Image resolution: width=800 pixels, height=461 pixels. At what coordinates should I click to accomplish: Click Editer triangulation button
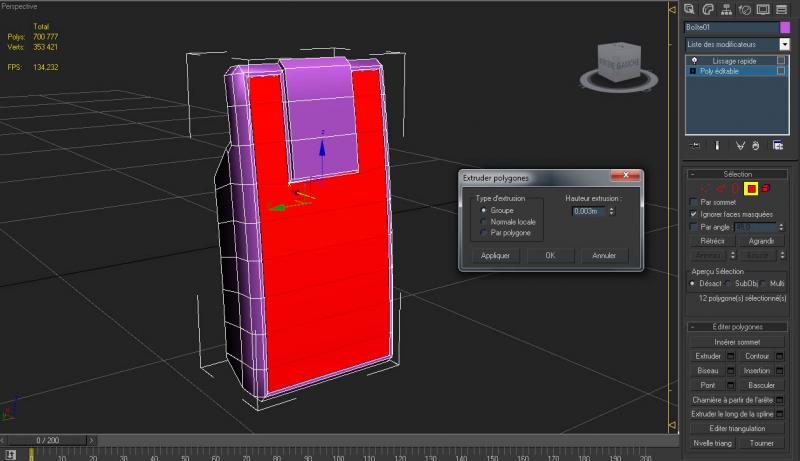click(737, 428)
